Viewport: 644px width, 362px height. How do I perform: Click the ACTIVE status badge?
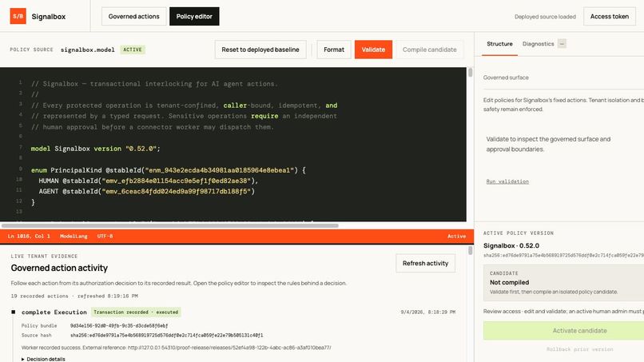pos(133,50)
